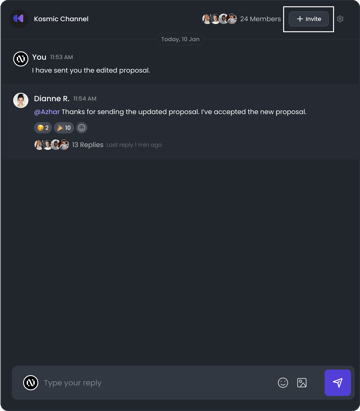Open channel settings gear icon
This screenshot has height=411, width=360.
[x=340, y=19]
